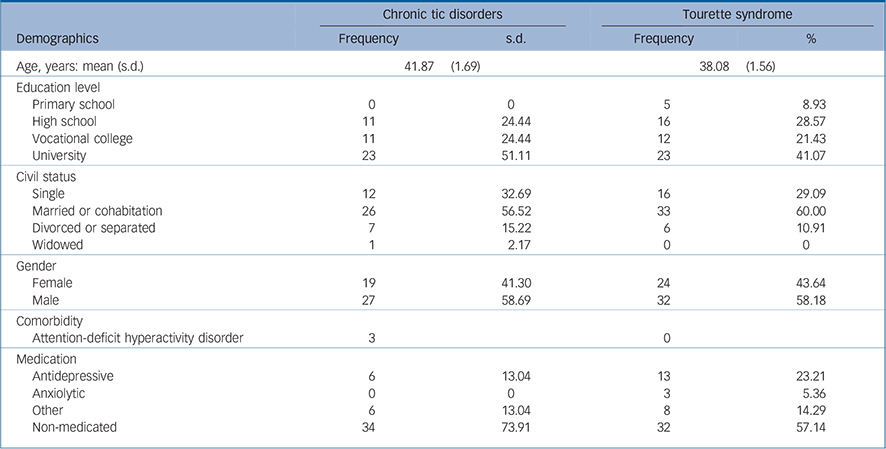Click the 15.22 value for Divorced or separated
Image resolution: width=886 pixels, height=449 pixels.
(x=515, y=228)
